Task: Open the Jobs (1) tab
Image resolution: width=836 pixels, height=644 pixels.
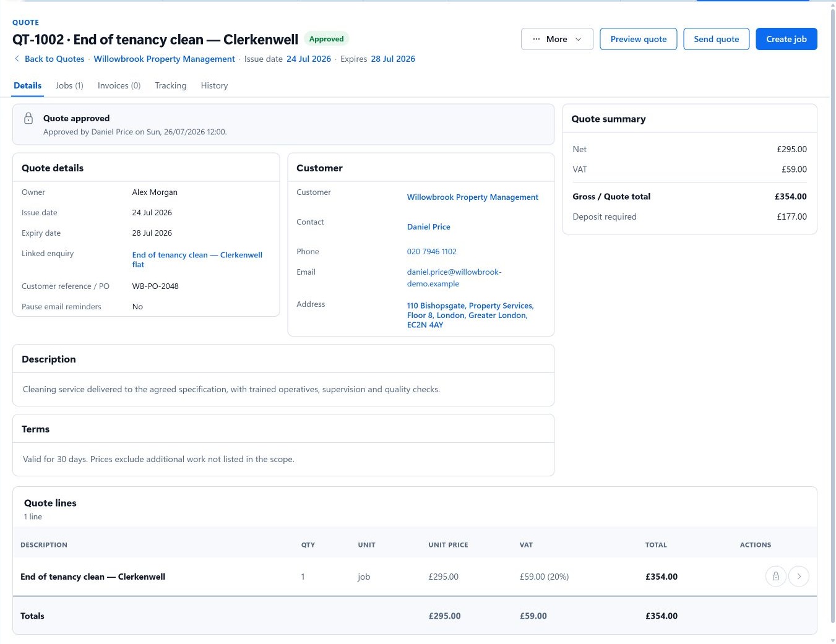Action: [69, 85]
